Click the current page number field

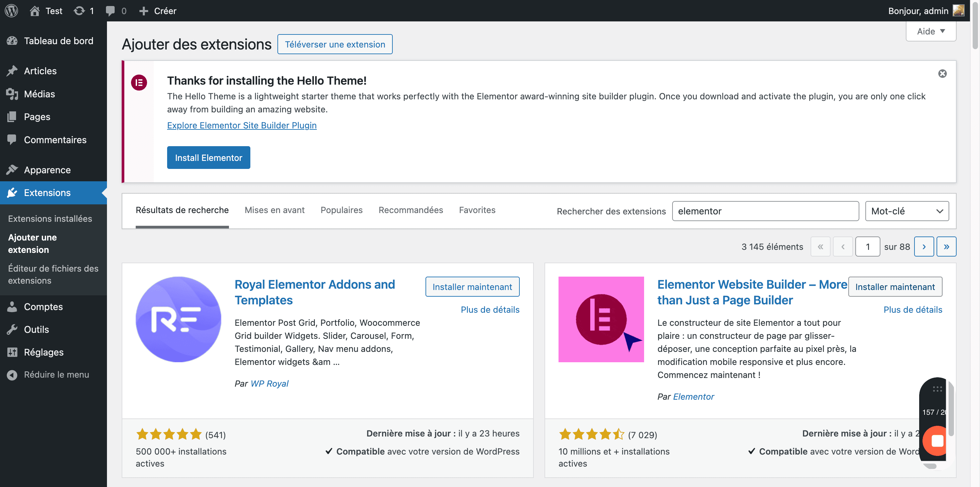pyautogui.click(x=867, y=247)
